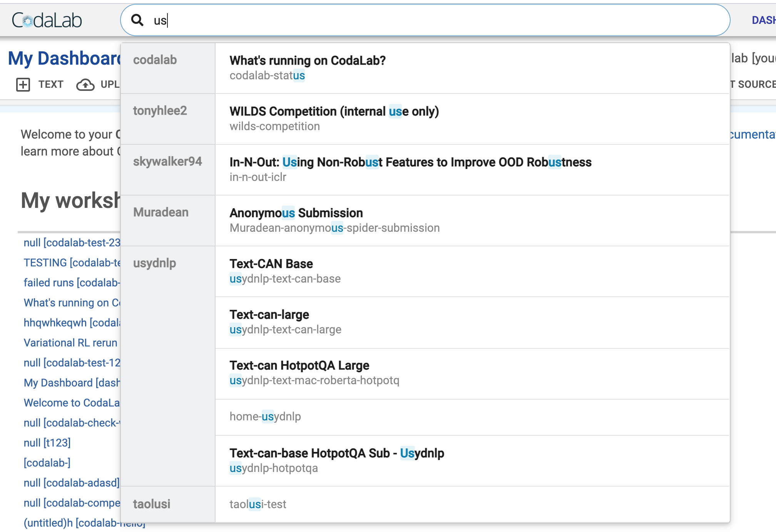Viewport: 776px width, 532px height.
Task: Select the "Text-can HotpotQA Large" result
Action: 299,365
